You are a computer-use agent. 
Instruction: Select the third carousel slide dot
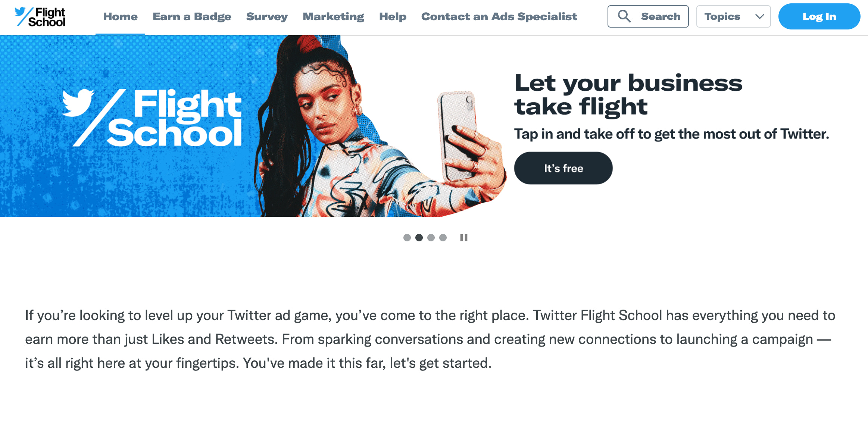431,238
